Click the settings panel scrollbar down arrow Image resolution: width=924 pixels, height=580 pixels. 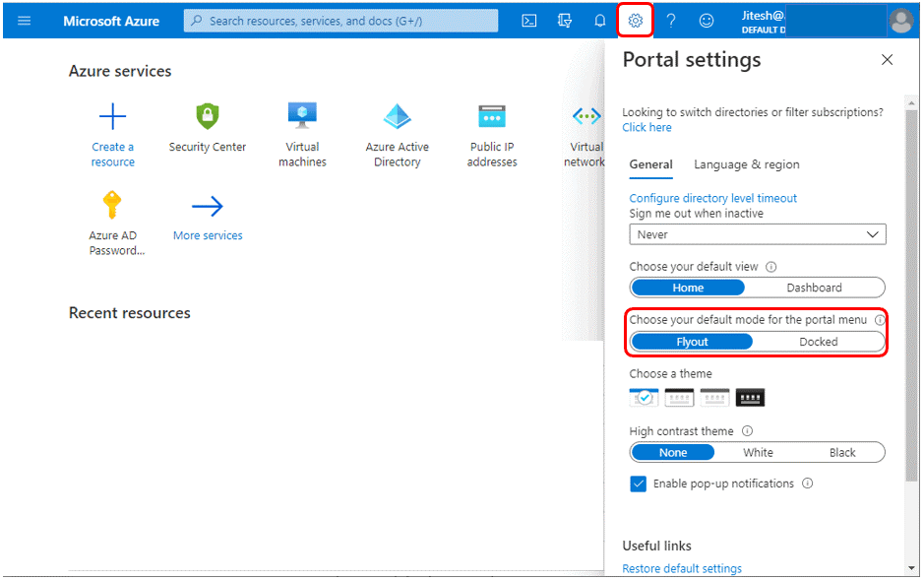click(x=912, y=568)
